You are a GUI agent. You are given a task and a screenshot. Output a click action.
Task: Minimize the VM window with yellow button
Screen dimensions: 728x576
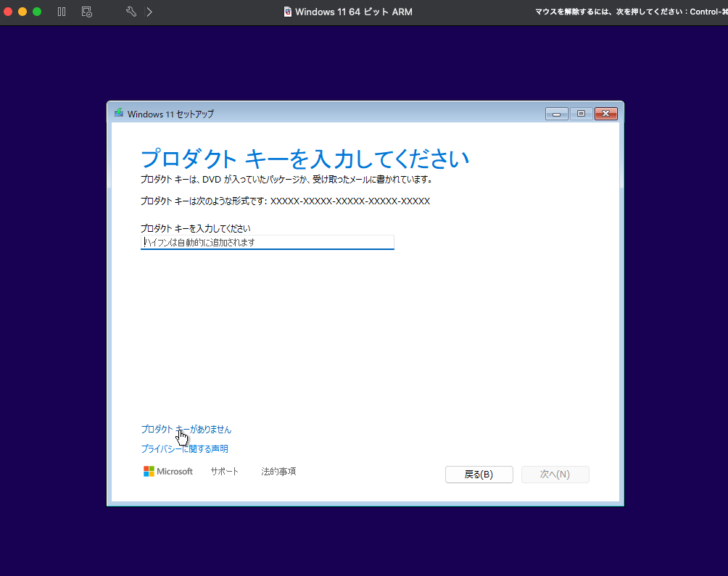[22, 12]
